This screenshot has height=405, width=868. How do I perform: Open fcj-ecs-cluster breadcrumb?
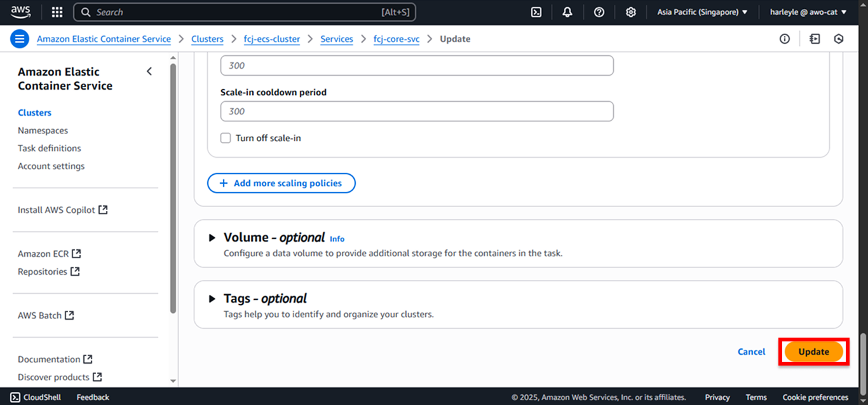[x=272, y=39]
